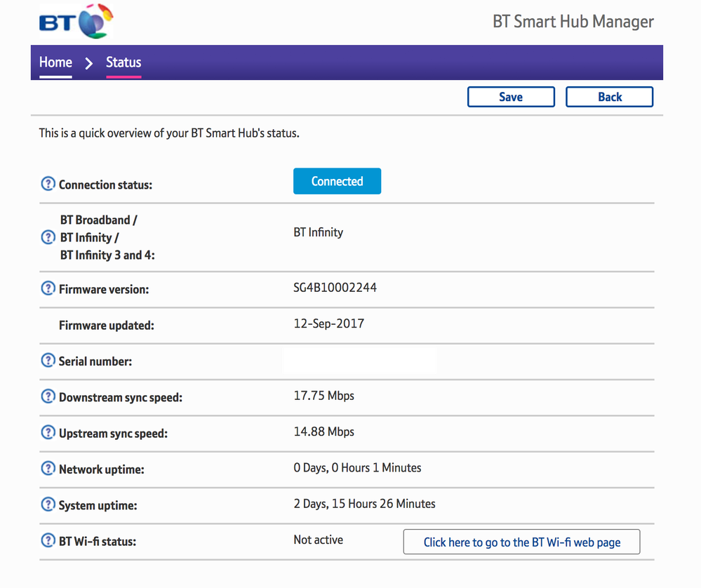Open help for BT Broadband / Infinity row

[48, 237]
